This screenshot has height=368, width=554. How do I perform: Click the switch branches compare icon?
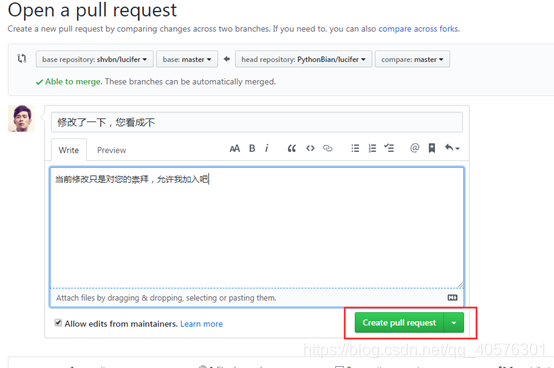(22, 58)
